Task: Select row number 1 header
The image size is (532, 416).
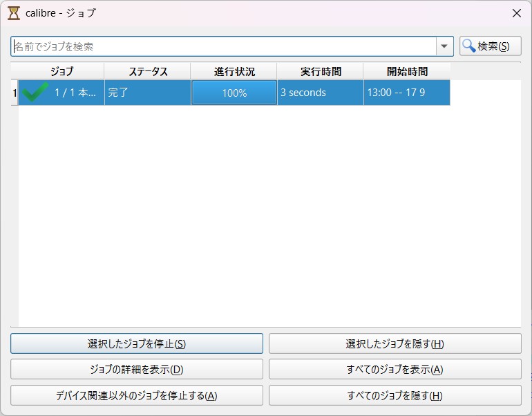Action: (14, 93)
